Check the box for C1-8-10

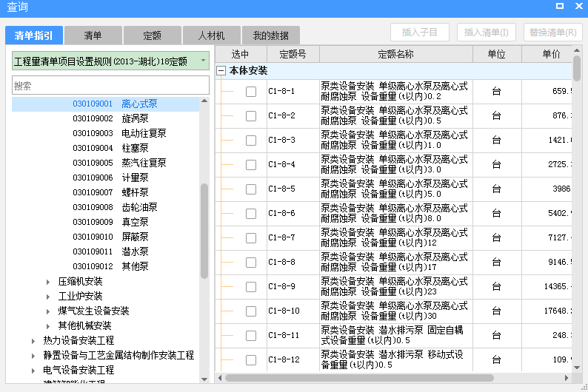(251, 311)
